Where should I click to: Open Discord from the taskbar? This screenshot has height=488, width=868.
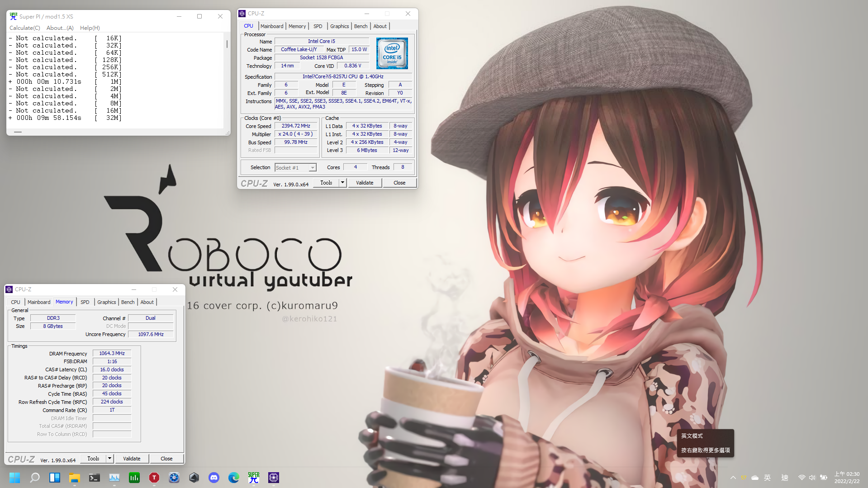214,478
